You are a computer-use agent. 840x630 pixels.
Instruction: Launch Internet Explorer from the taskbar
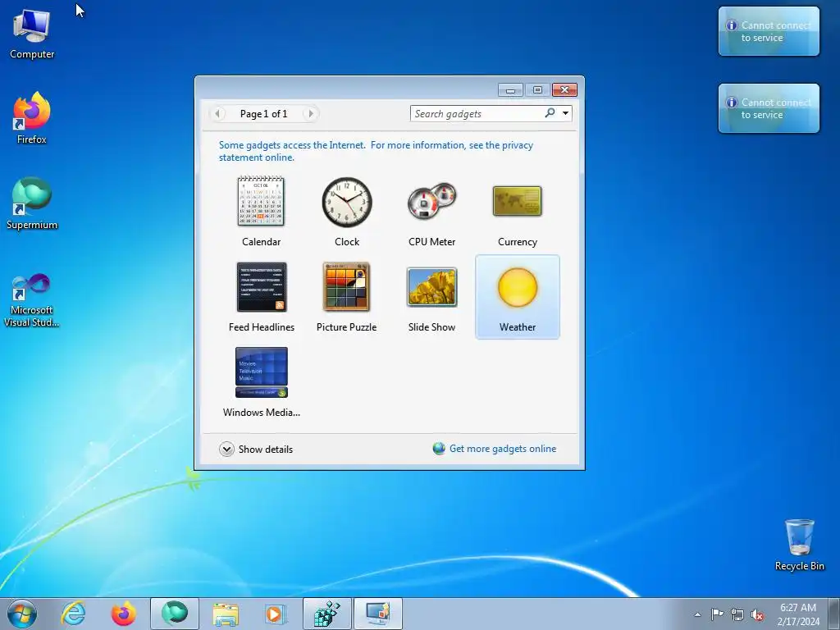pos(73,614)
